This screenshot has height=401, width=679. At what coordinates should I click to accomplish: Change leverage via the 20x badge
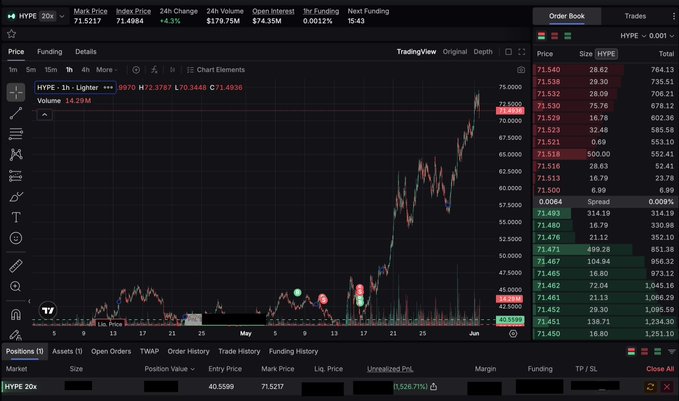point(47,16)
